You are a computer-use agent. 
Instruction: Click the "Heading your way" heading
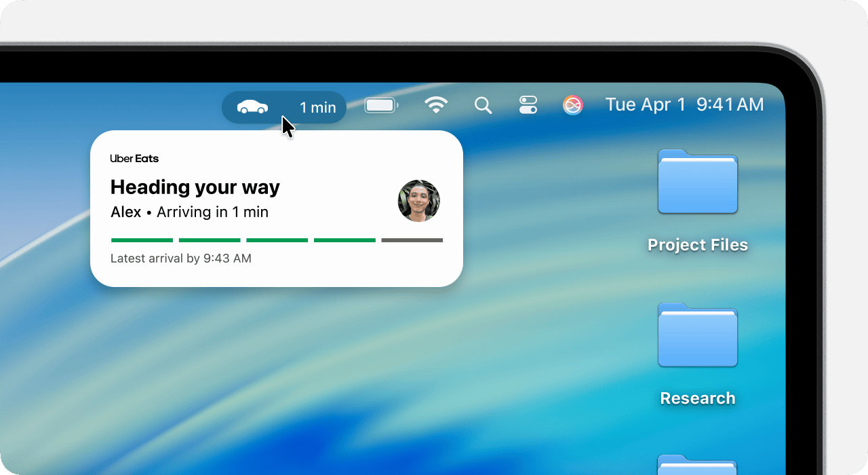[195, 187]
